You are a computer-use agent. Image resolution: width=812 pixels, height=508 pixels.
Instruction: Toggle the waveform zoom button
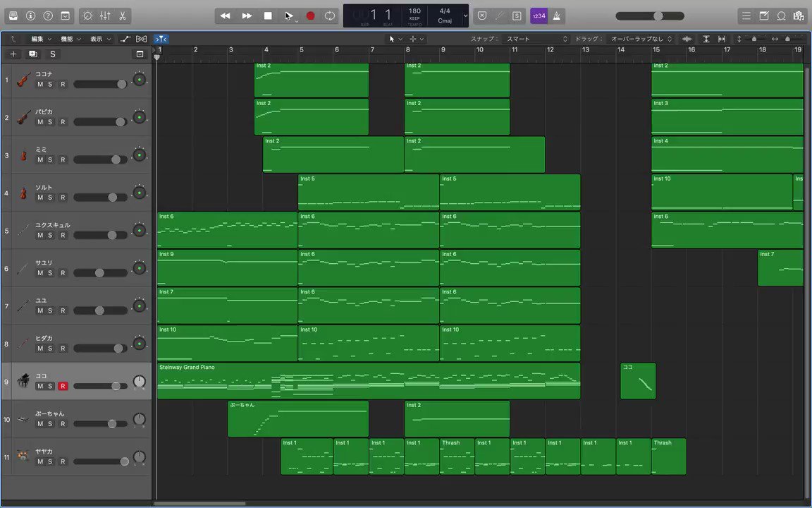[687, 39]
